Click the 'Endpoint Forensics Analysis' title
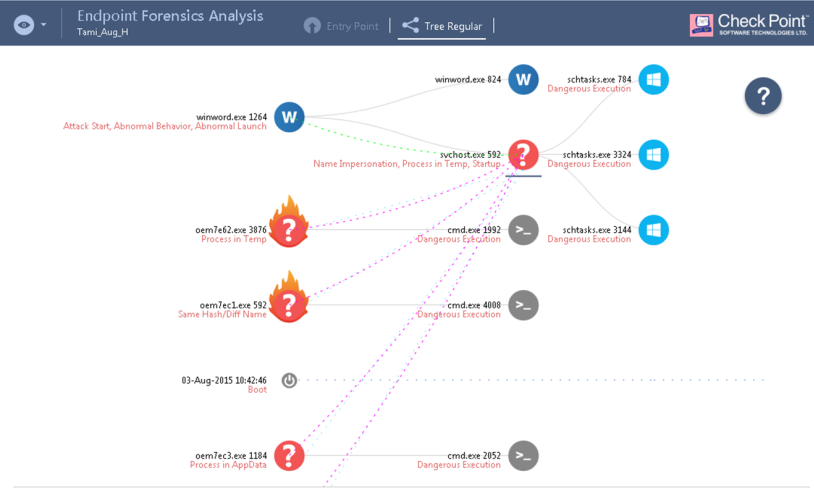Image resolution: width=814 pixels, height=488 pixels. [170, 16]
